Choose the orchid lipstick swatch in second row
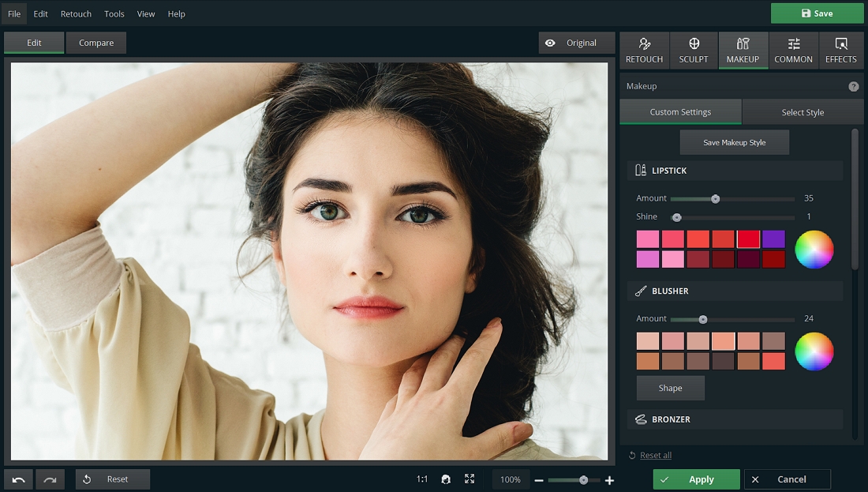Image resolution: width=868 pixels, height=492 pixels. [x=648, y=259]
